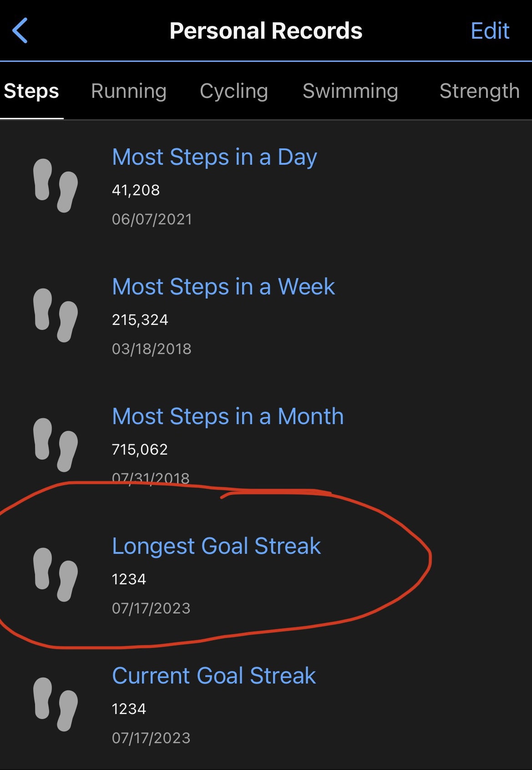
Task: Open the Most Steps in a Month record
Action: (x=228, y=417)
